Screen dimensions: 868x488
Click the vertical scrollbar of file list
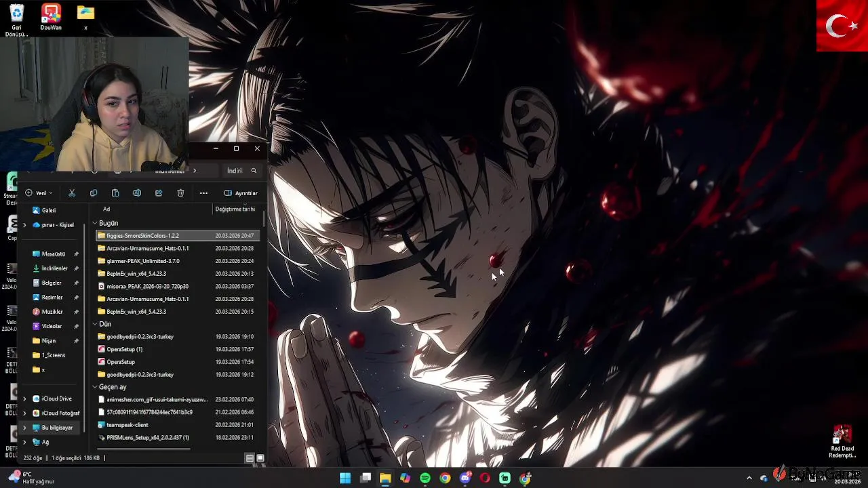tap(263, 219)
